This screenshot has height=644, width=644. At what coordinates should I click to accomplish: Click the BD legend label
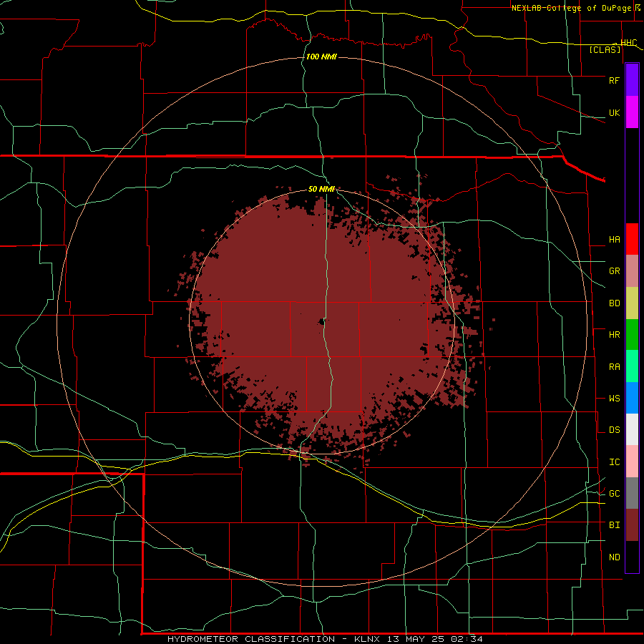[614, 303]
